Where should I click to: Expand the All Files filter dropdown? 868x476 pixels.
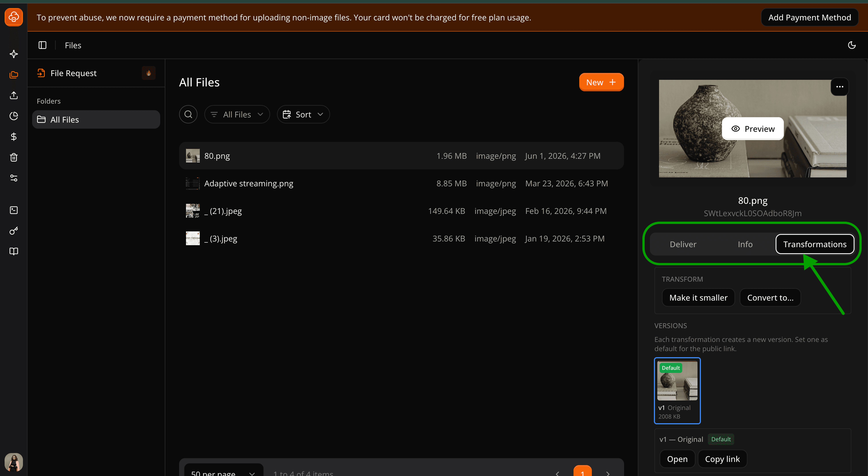(x=237, y=115)
